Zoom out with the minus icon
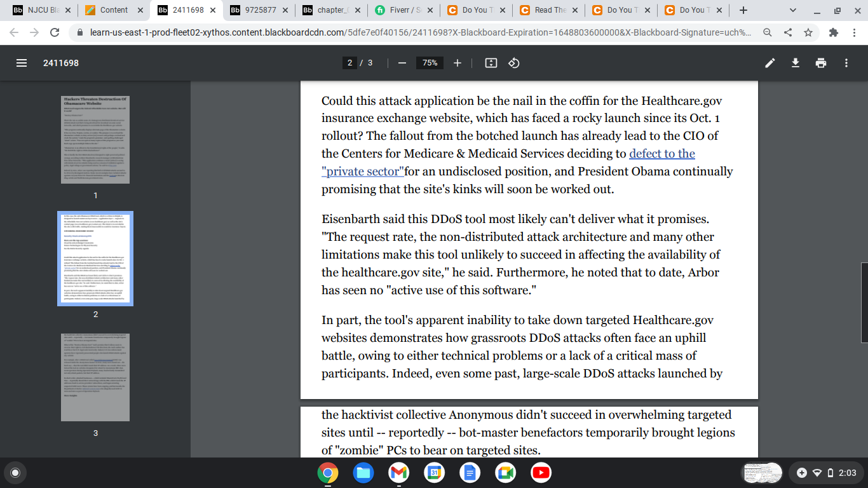The image size is (868, 488). 402,63
